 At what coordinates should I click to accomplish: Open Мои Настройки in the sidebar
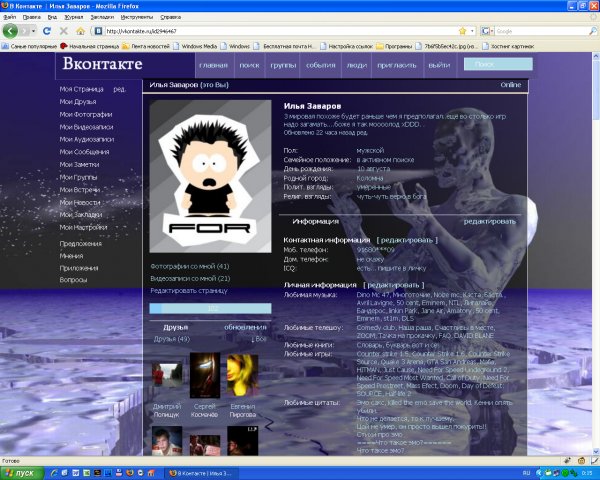83,227
